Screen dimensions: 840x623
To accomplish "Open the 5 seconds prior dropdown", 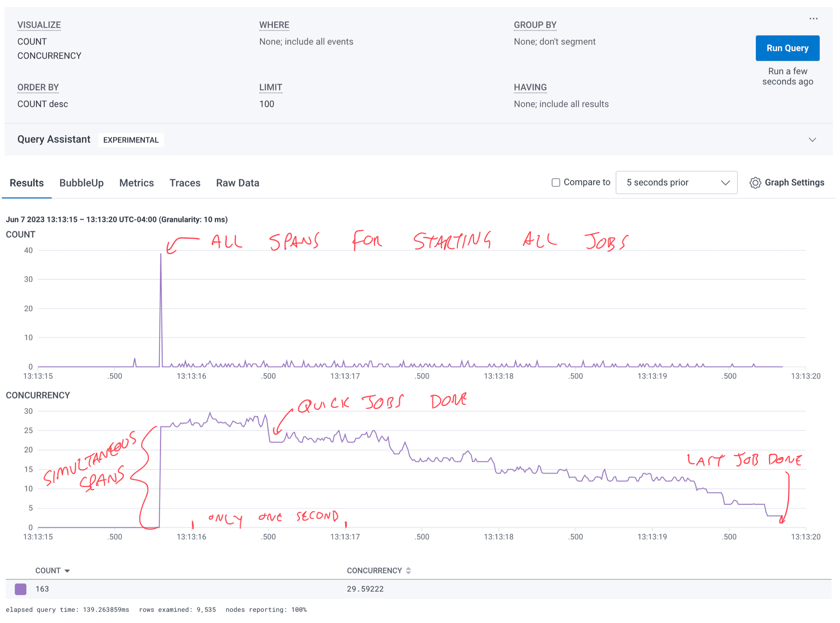I will (676, 183).
